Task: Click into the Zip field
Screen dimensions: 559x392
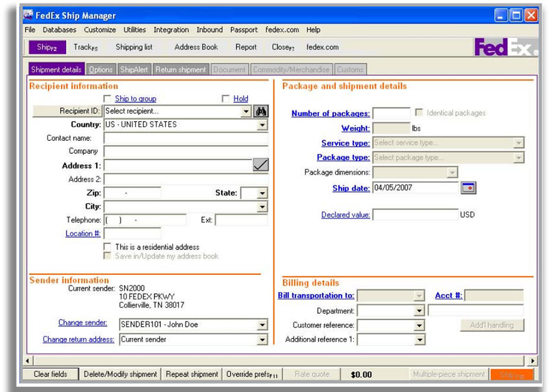Action: tap(132, 193)
